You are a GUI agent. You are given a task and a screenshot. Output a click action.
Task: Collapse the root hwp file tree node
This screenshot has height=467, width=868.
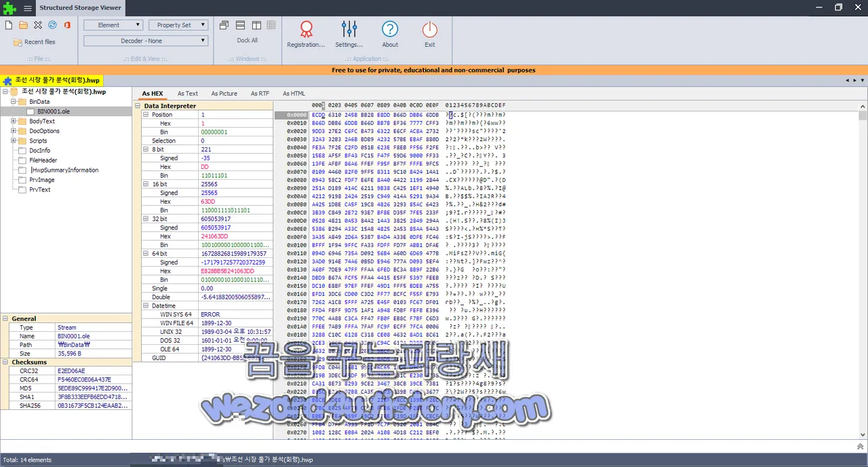5,92
